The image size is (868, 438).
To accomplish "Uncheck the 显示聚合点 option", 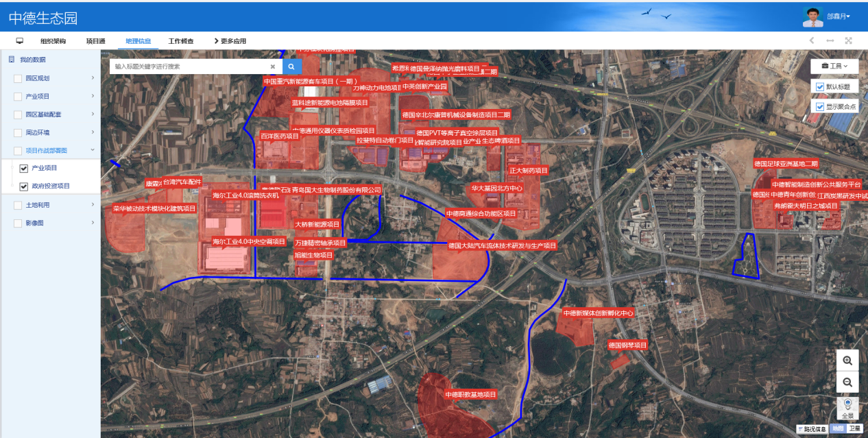I will [x=820, y=107].
